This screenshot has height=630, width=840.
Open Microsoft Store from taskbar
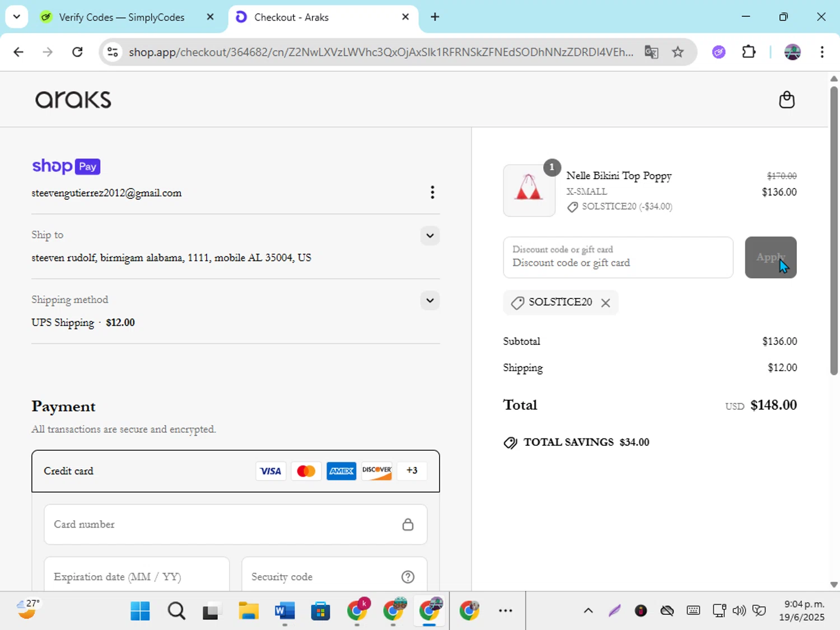pyautogui.click(x=320, y=611)
